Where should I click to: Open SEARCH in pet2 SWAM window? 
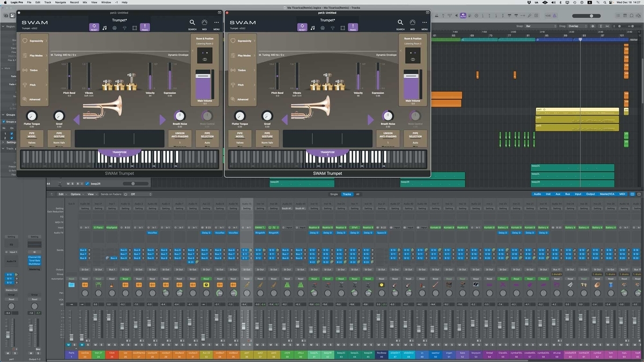click(x=192, y=24)
